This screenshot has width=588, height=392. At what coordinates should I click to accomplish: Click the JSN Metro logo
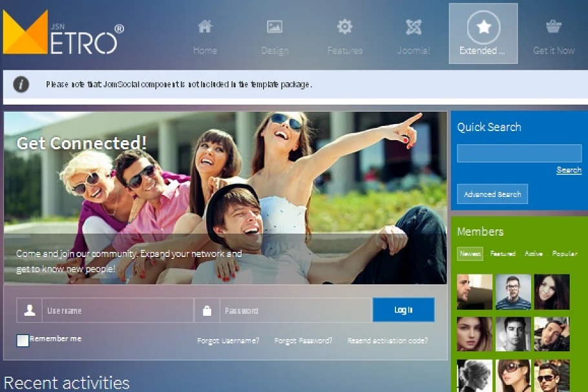click(x=63, y=32)
